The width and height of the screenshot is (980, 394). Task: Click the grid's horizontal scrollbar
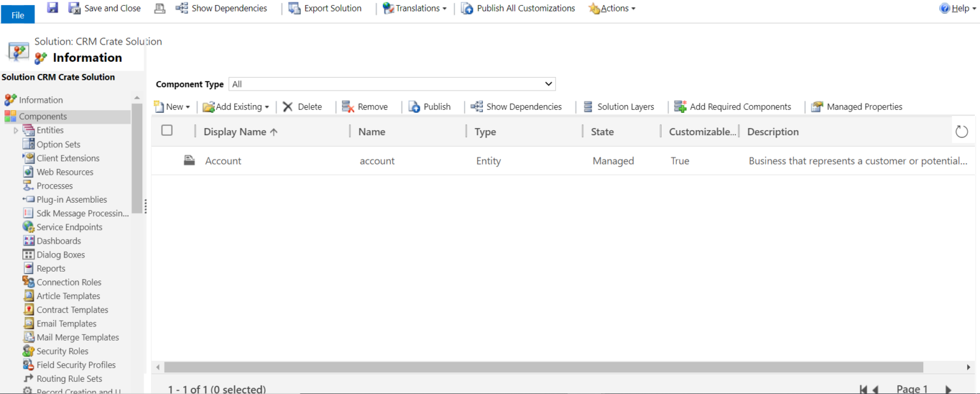[x=544, y=367]
